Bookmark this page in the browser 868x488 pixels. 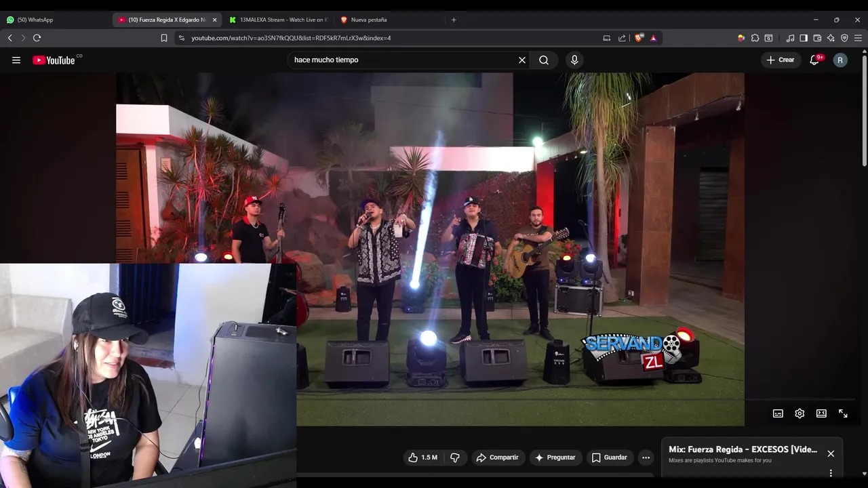pos(164,38)
